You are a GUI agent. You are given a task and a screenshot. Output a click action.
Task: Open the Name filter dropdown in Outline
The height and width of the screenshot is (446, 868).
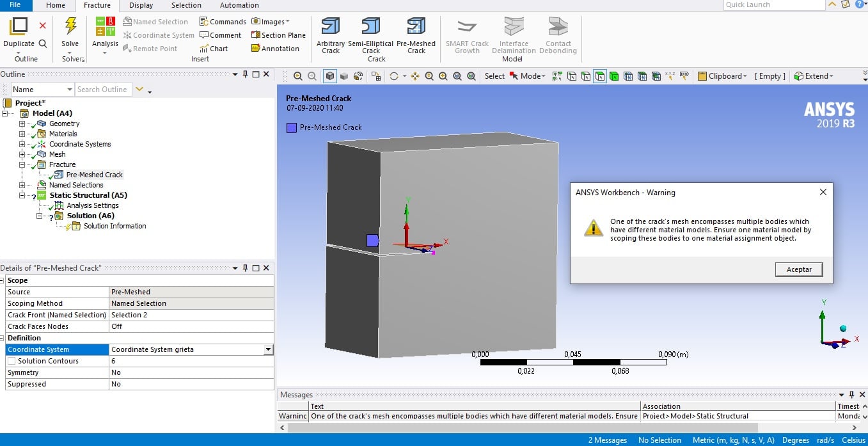click(69, 90)
